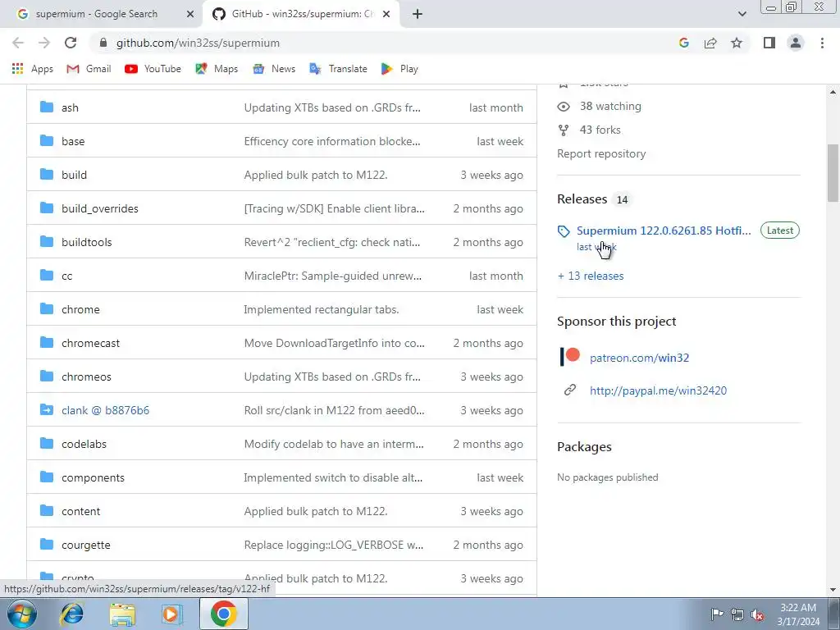Open the Releases heading link

[x=582, y=199]
